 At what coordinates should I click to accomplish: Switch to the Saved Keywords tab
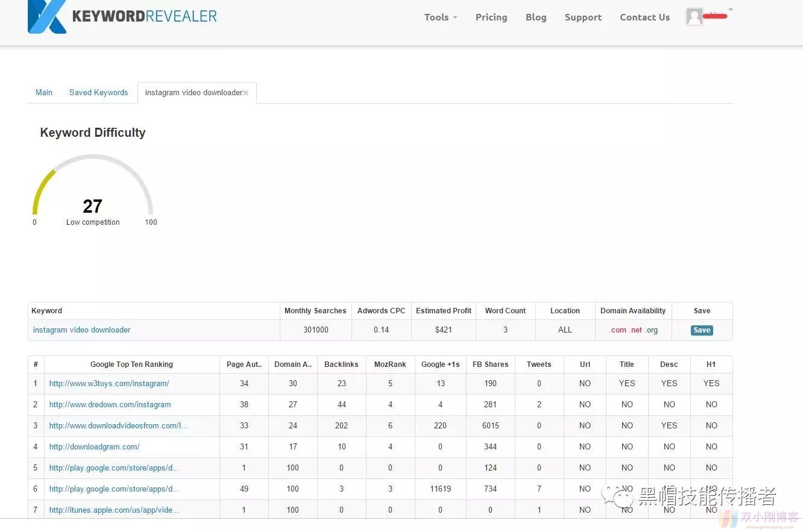99,93
